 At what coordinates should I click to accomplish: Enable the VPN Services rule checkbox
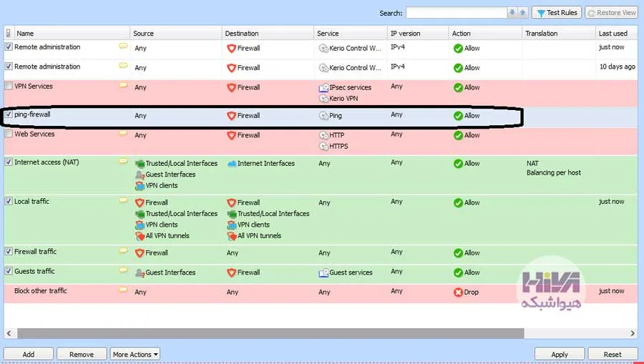(9, 87)
